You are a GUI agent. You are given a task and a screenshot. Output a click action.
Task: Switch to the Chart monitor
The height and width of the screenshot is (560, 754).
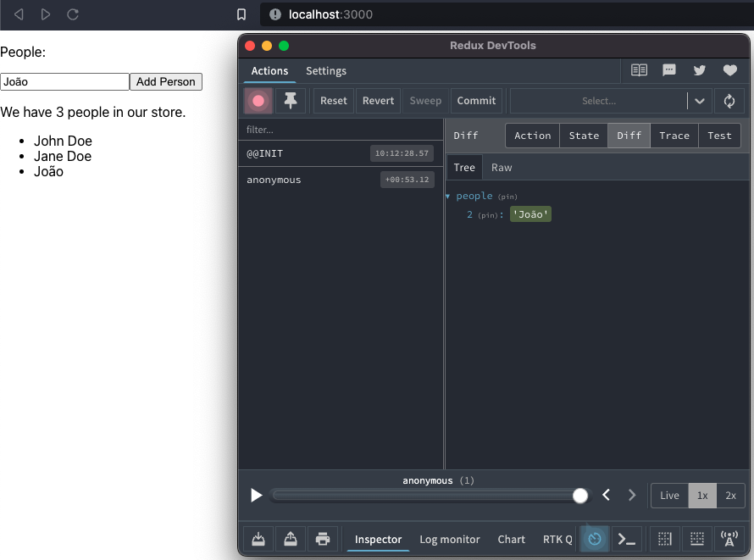coord(511,540)
